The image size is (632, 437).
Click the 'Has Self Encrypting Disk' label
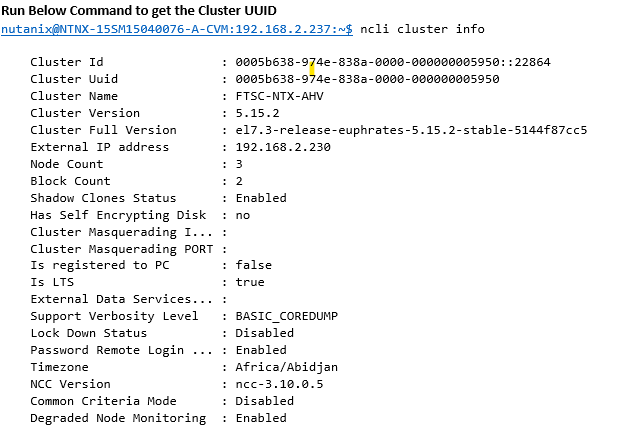[x=118, y=215]
